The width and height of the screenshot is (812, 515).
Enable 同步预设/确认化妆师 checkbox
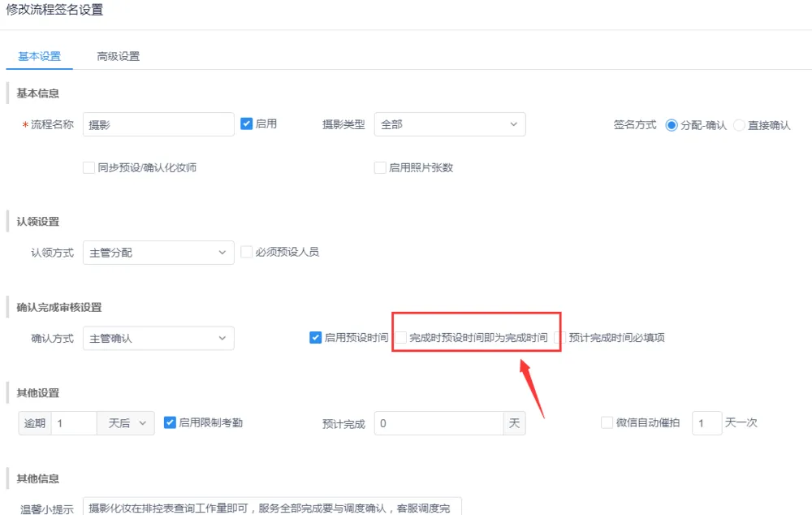[x=89, y=167]
